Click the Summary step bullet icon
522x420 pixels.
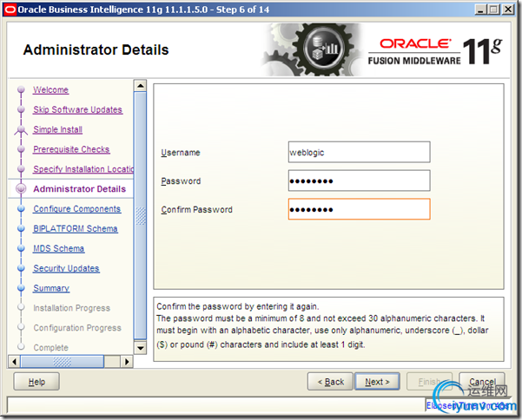tap(21, 288)
